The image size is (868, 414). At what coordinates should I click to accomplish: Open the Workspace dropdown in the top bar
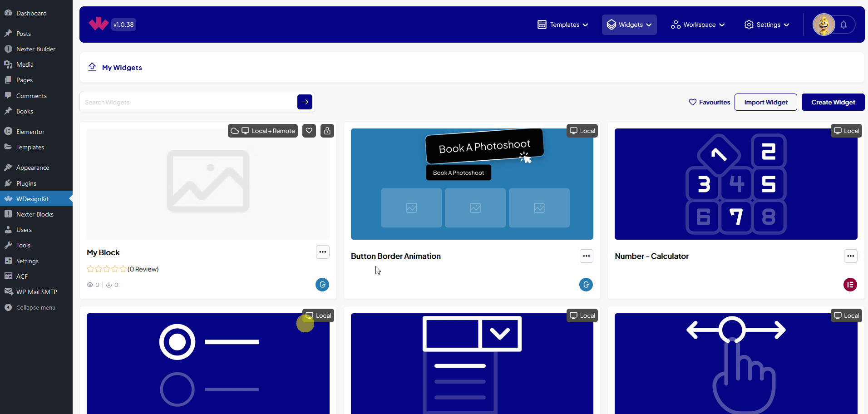pos(697,25)
